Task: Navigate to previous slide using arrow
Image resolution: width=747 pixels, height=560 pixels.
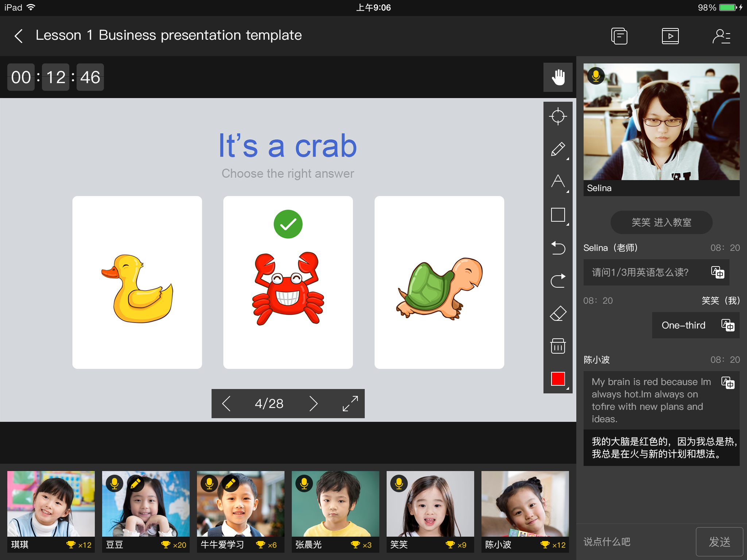Action: [226, 403]
